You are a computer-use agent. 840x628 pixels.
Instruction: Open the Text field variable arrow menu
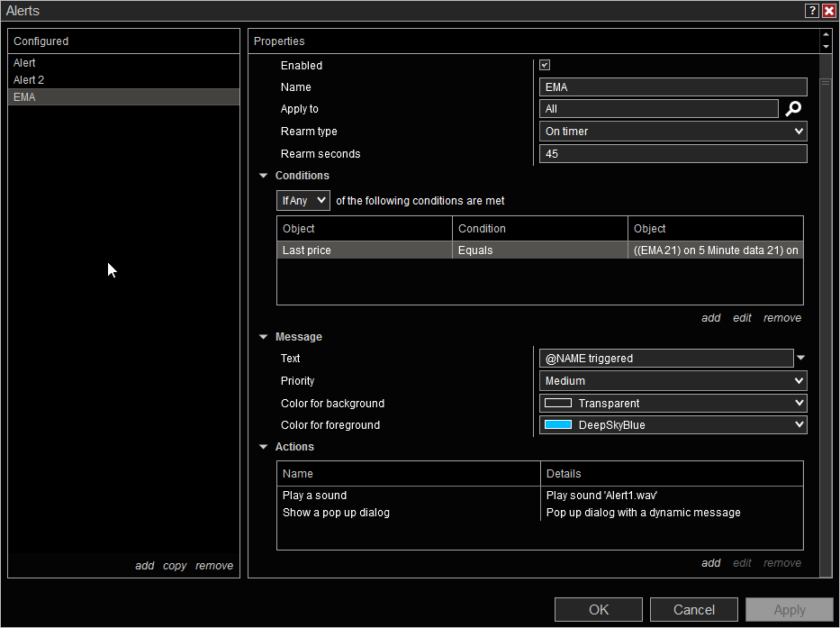point(800,359)
